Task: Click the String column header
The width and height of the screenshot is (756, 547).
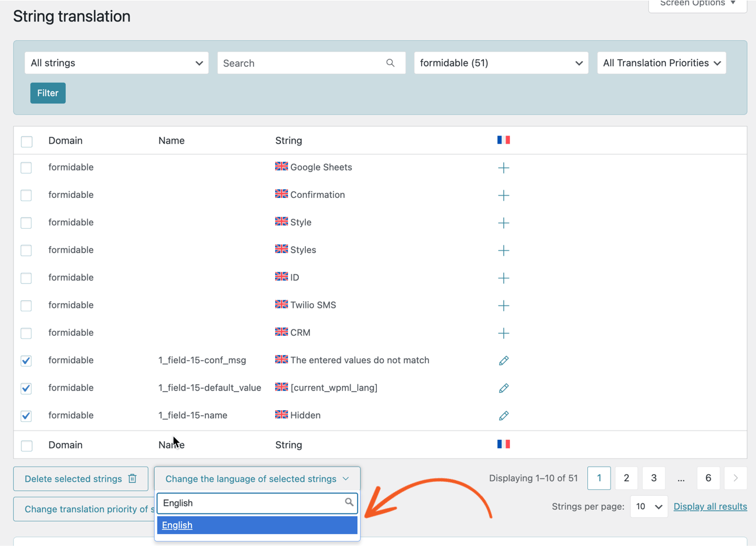Action: pyautogui.click(x=288, y=140)
